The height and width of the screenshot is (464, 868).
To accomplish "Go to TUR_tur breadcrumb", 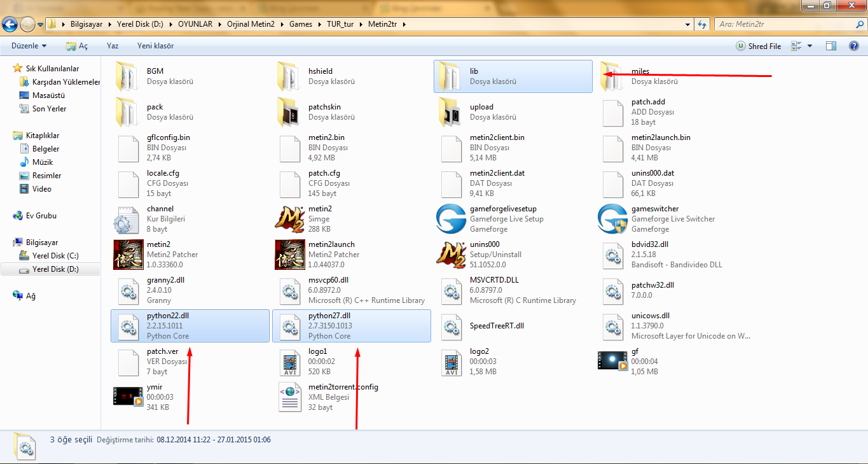I will (340, 24).
